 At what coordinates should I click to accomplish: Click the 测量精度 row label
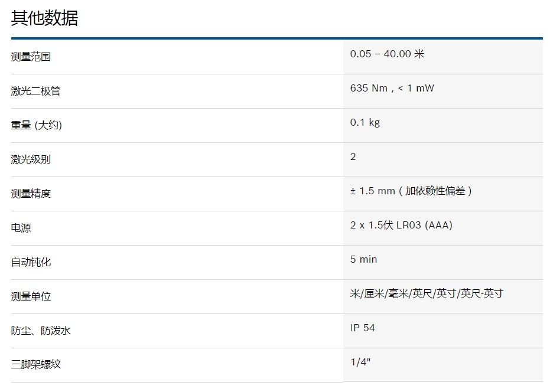click(x=31, y=194)
